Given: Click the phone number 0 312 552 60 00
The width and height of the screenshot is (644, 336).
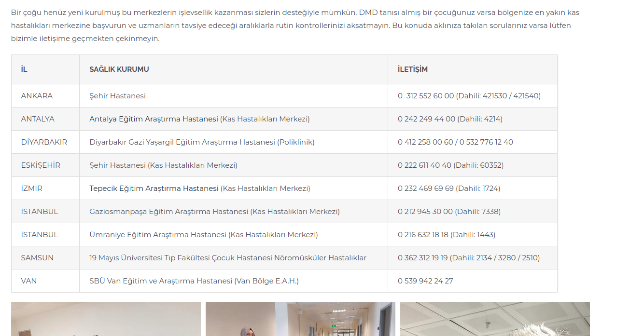Looking at the screenshot, I should coord(426,96).
